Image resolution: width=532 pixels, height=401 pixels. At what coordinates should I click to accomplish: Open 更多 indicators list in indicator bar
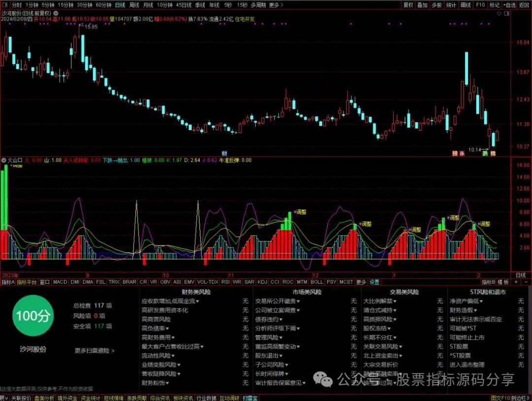[361, 282]
